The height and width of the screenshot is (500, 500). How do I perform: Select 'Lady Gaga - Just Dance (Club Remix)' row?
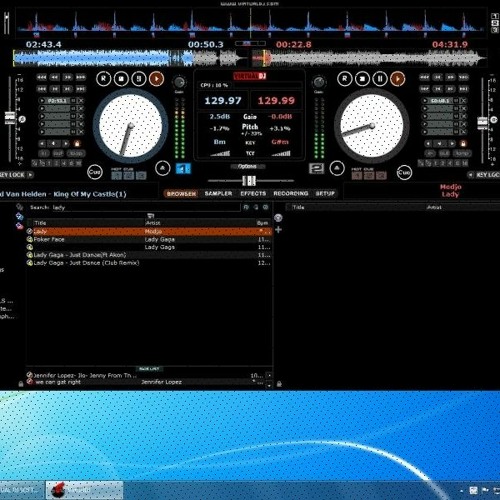(x=149, y=263)
